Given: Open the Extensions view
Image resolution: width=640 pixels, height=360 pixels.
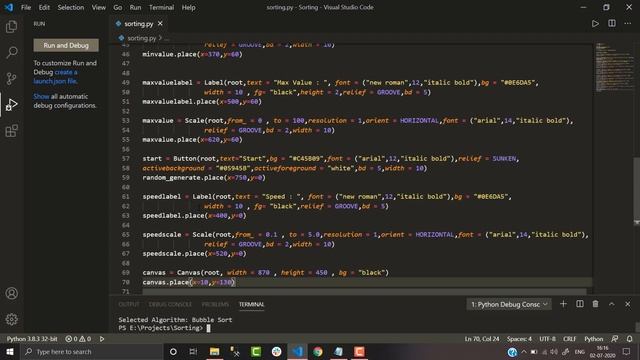Looking at the screenshot, I should coord(11,131).
